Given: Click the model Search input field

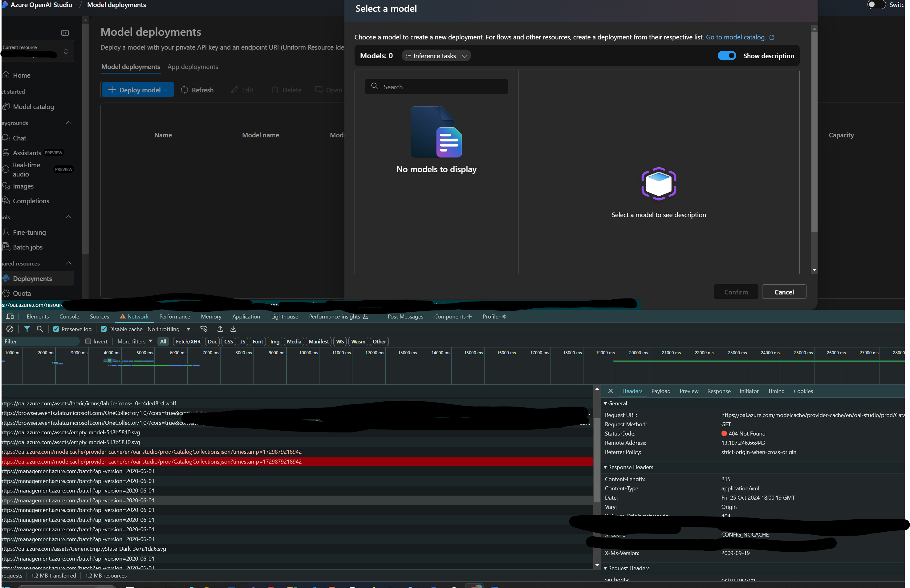Looking at the screenshot, I should point(436,87).
